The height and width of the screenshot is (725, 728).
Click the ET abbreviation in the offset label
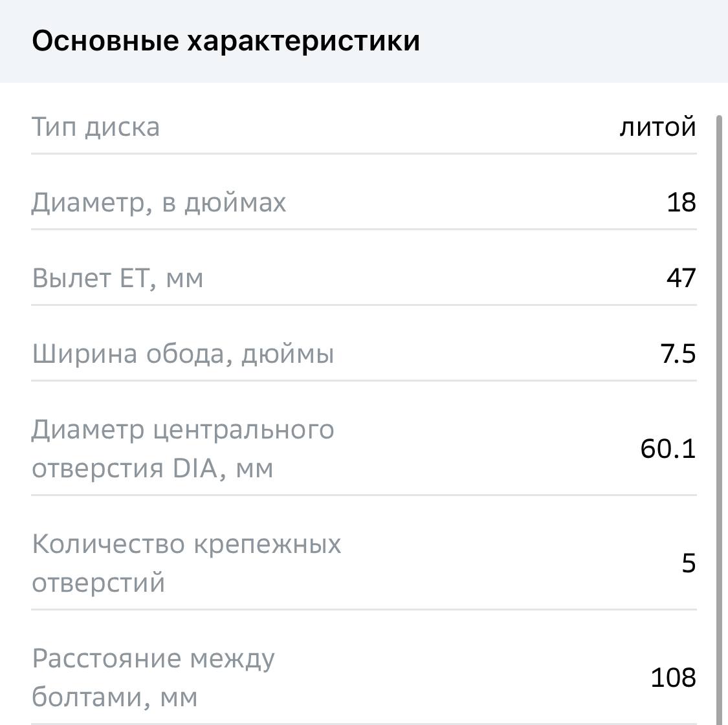tap(135, 278)
